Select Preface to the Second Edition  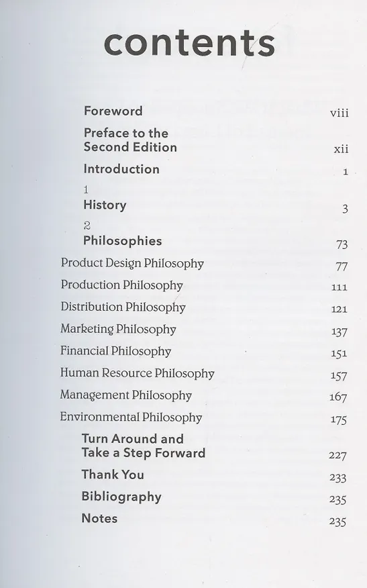[130, 140]
